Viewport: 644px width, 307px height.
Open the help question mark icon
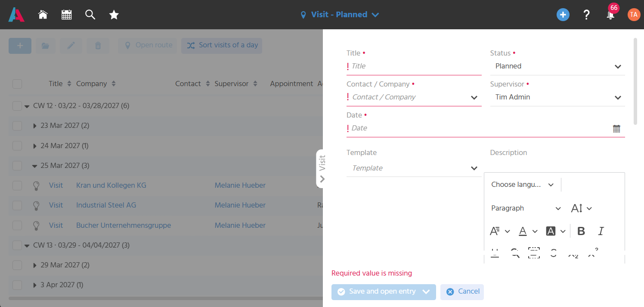(586, 15)
